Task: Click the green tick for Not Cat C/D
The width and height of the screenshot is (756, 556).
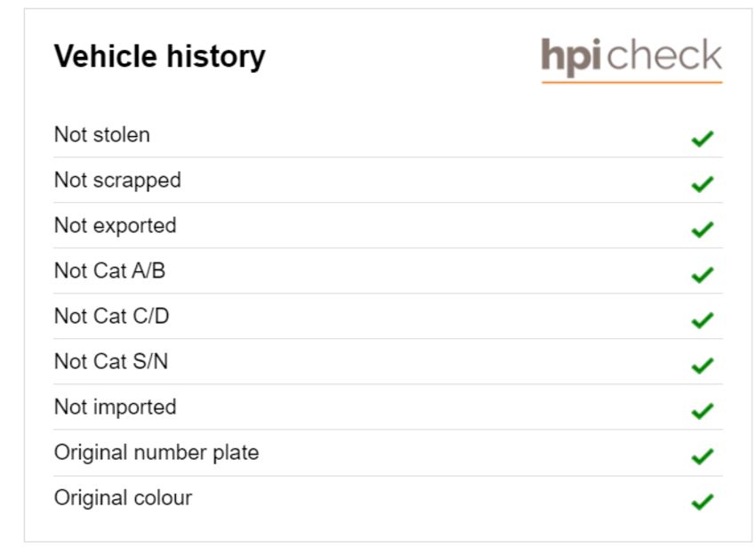Action: (703, 320)
